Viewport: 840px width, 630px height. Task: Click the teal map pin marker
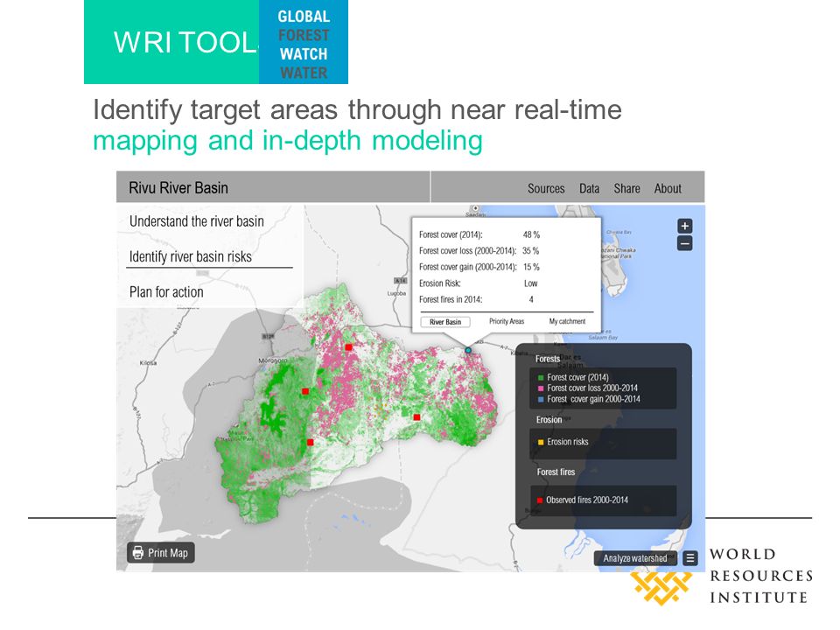(x=467, y=350)
